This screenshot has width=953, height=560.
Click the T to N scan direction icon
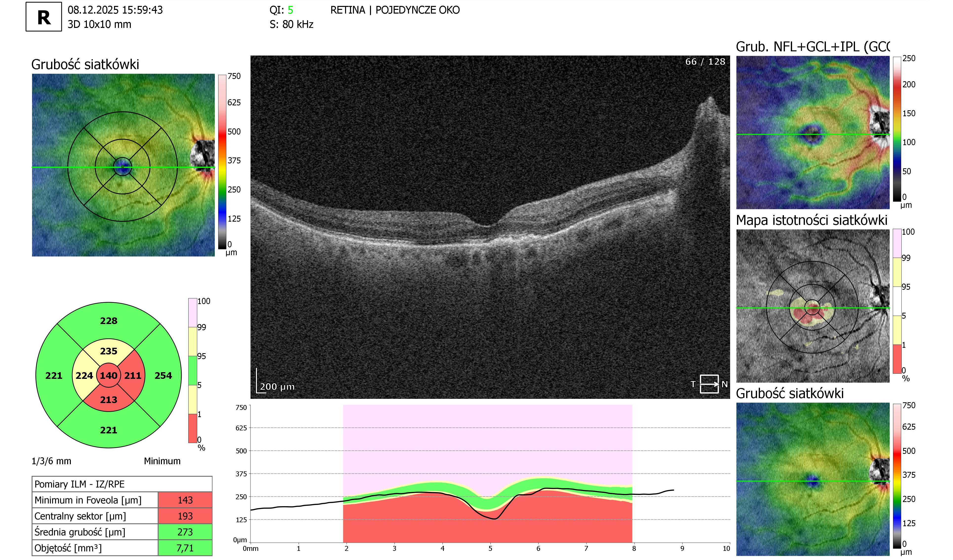[x=709, y=384]
